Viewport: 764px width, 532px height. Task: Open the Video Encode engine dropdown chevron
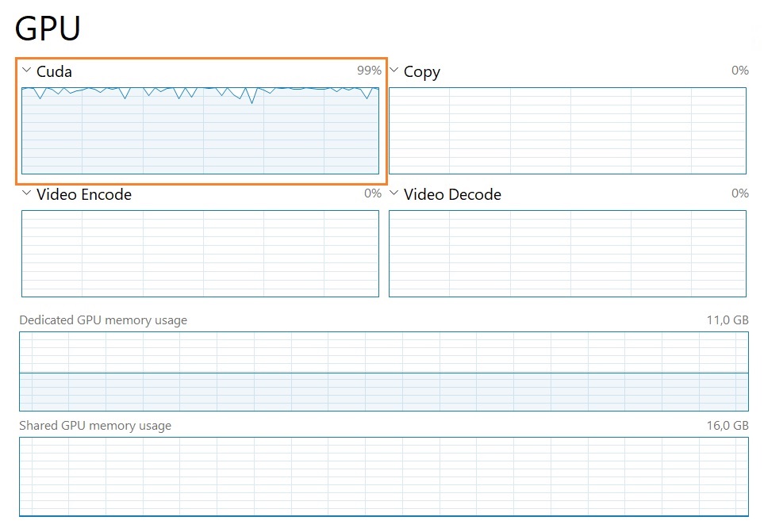27,193
